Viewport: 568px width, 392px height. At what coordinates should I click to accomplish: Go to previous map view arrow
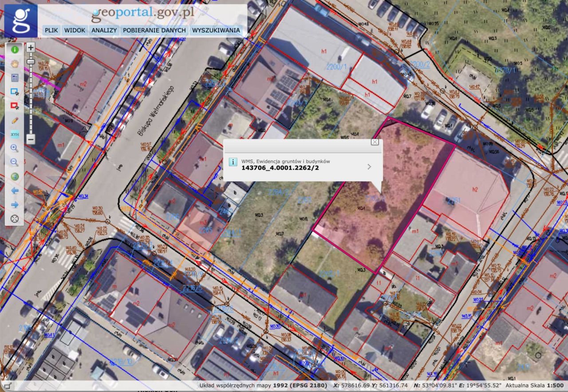pyautogui.click(x=15, y=190)
